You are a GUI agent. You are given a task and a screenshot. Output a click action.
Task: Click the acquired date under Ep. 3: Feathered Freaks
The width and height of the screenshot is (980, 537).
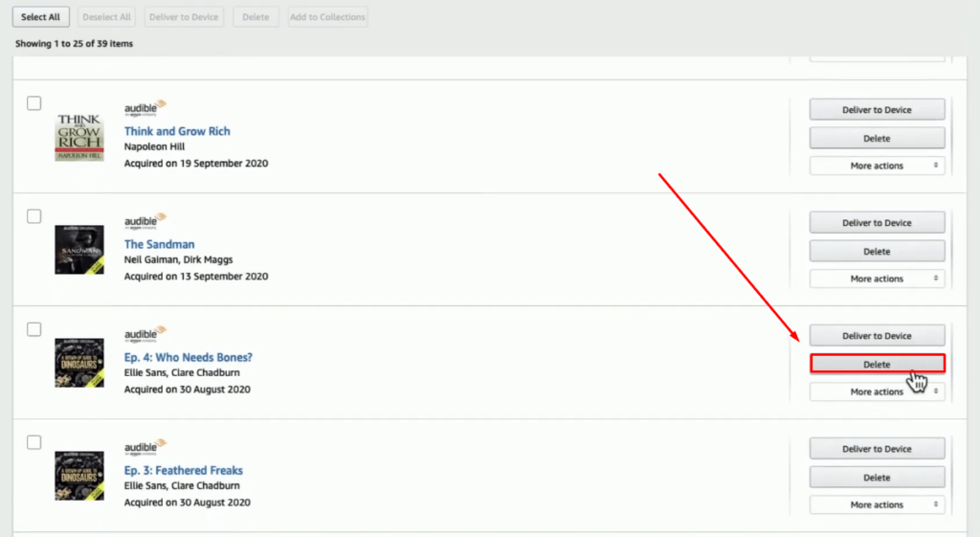(188, 503)
